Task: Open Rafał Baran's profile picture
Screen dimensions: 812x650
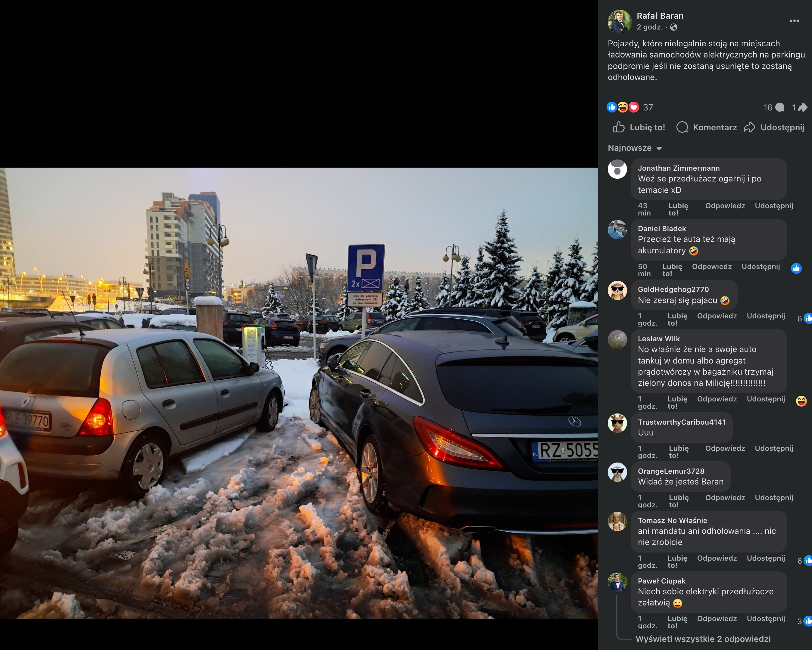Action: [x=619, y=21]
